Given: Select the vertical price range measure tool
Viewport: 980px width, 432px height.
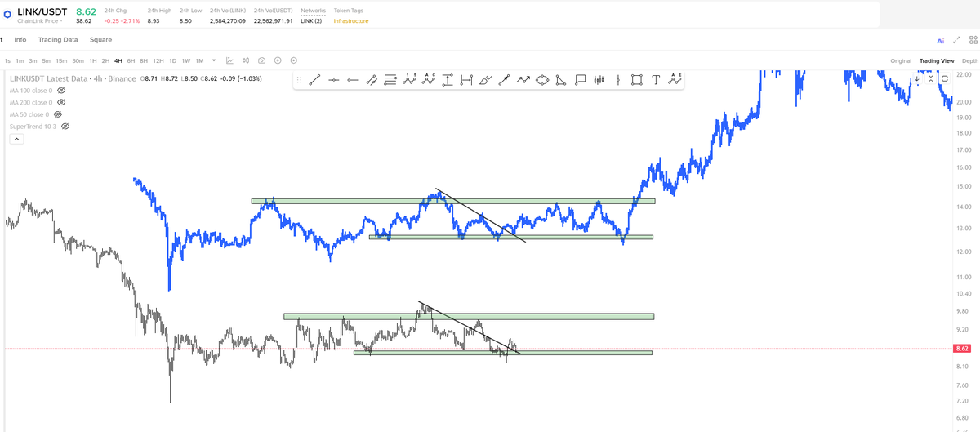Looking at the screenshot, I should 448,80.
